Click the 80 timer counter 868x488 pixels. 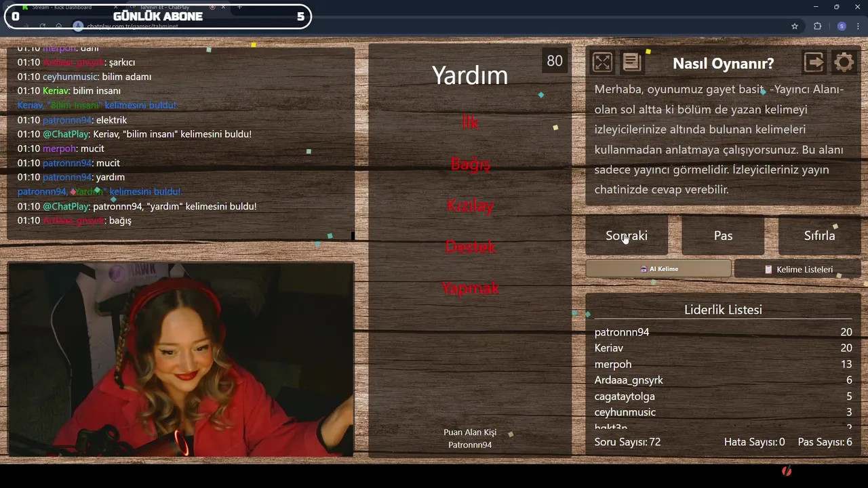point(555,60)
